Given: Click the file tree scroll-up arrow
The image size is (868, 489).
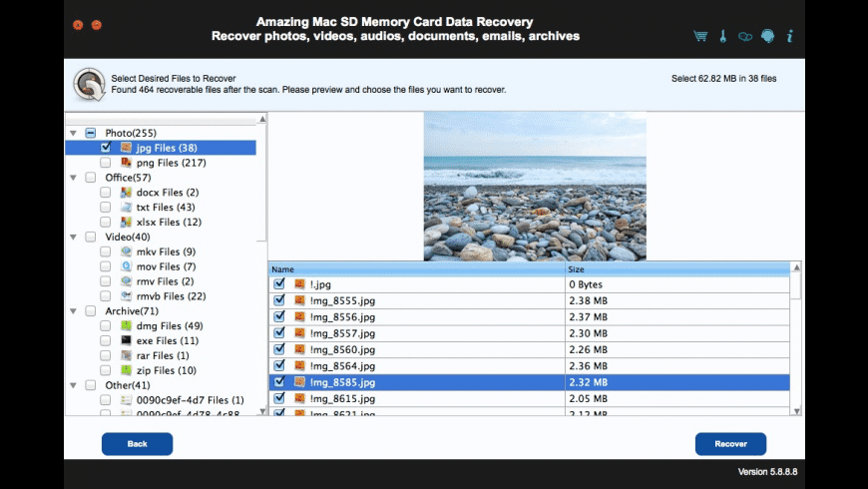Looking at the screenshot, I should pos(262,119).
